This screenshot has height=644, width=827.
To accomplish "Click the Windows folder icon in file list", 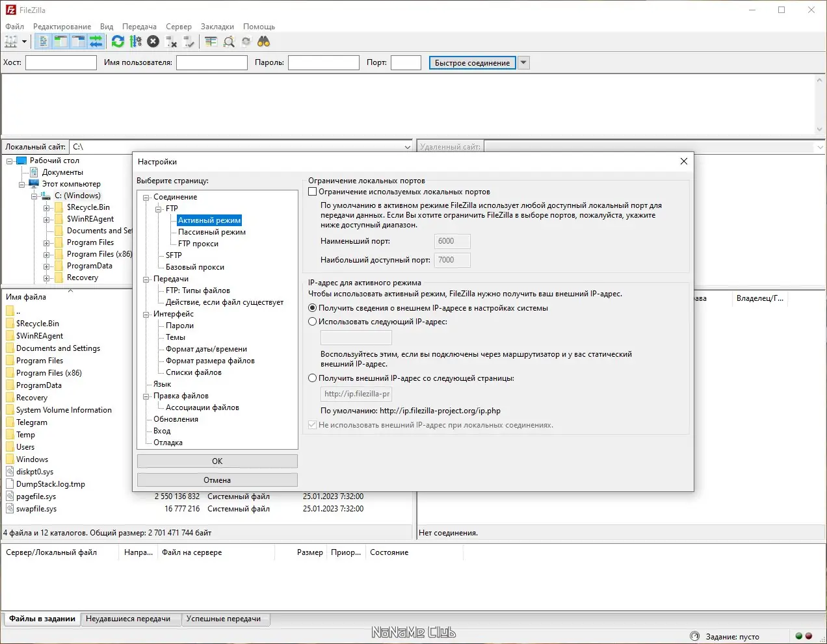I will point(10,459).
